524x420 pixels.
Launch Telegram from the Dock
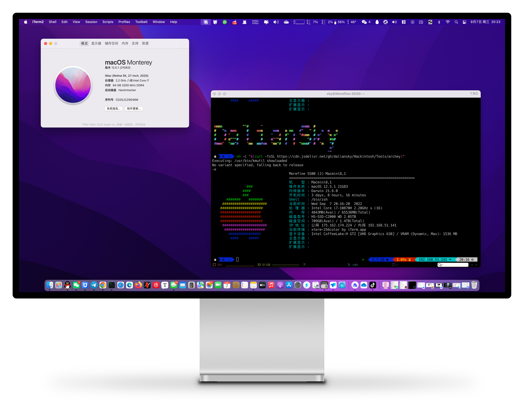94,285
